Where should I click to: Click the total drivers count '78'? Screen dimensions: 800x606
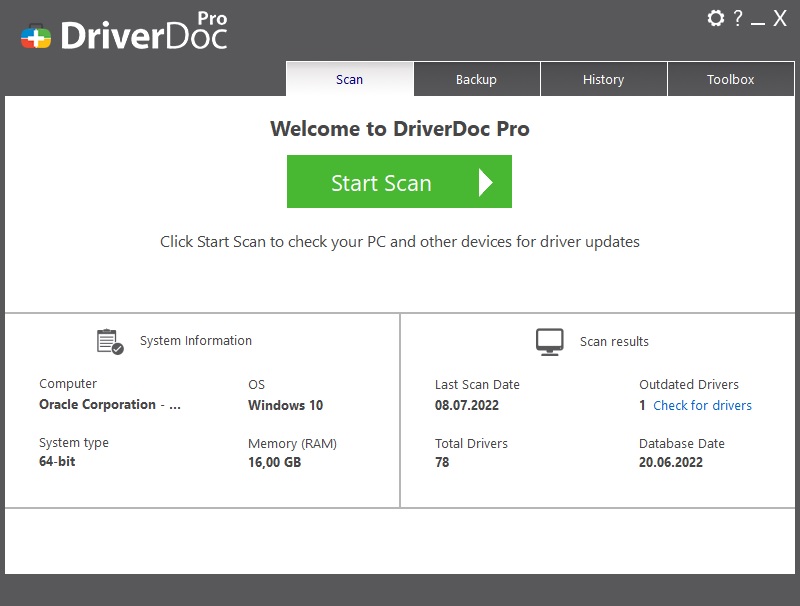point(442,463)
